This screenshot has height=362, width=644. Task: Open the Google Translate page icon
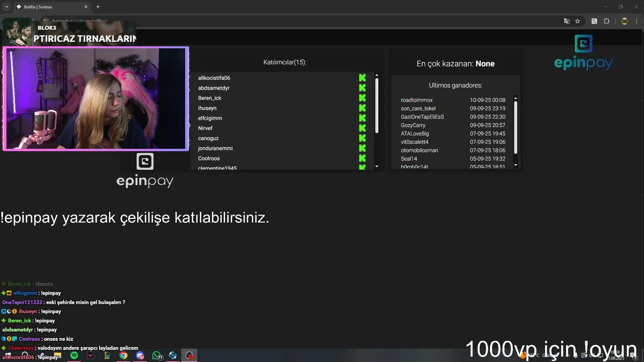point(567,21)
